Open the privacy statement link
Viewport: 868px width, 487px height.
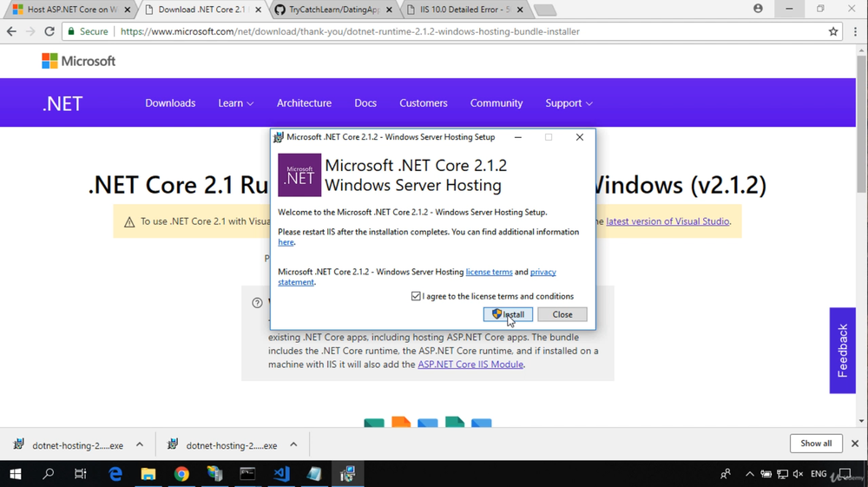[x=542, y=272]
